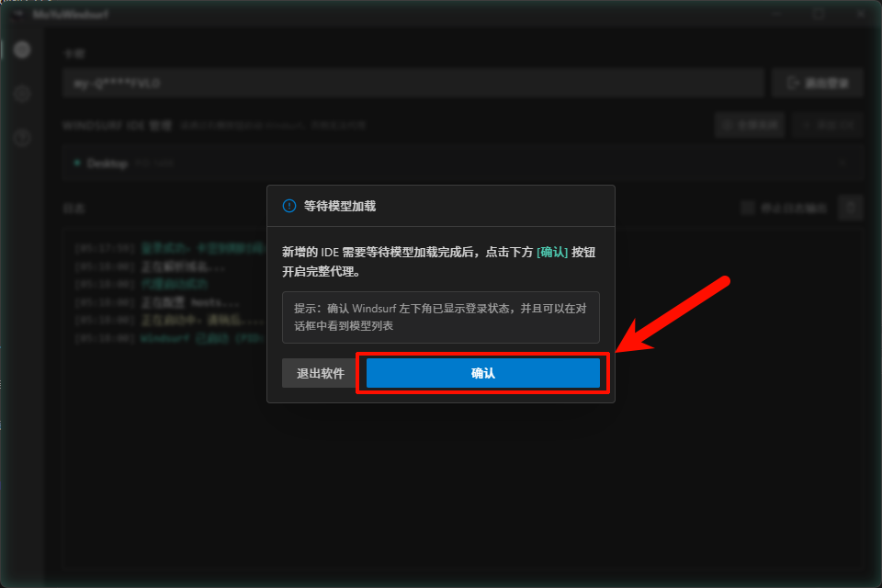Maximize the application window
This screenshot has width=882, height=588.
(818, 14)
